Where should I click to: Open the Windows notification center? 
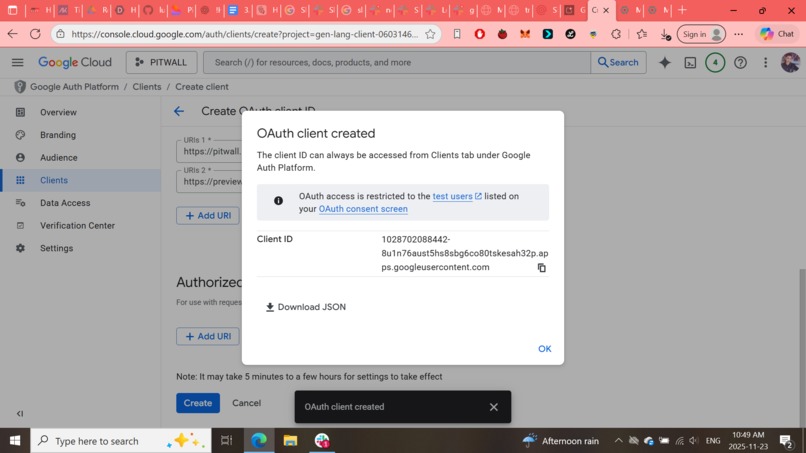click(x=786, y=441)
